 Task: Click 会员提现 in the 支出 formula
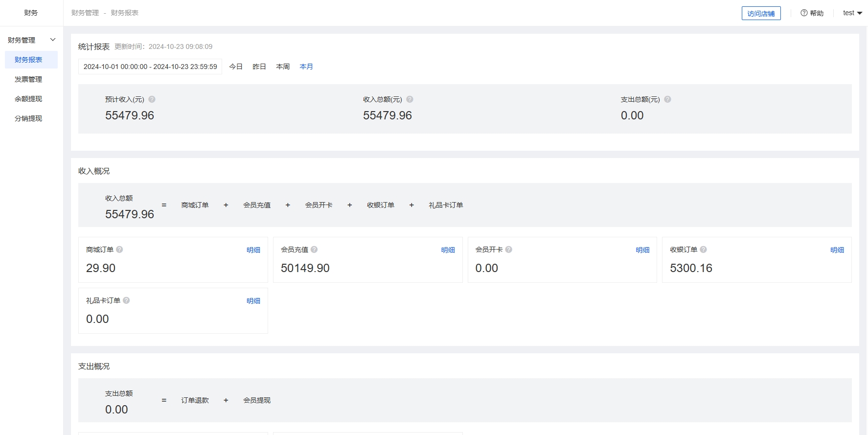(257, 400)
